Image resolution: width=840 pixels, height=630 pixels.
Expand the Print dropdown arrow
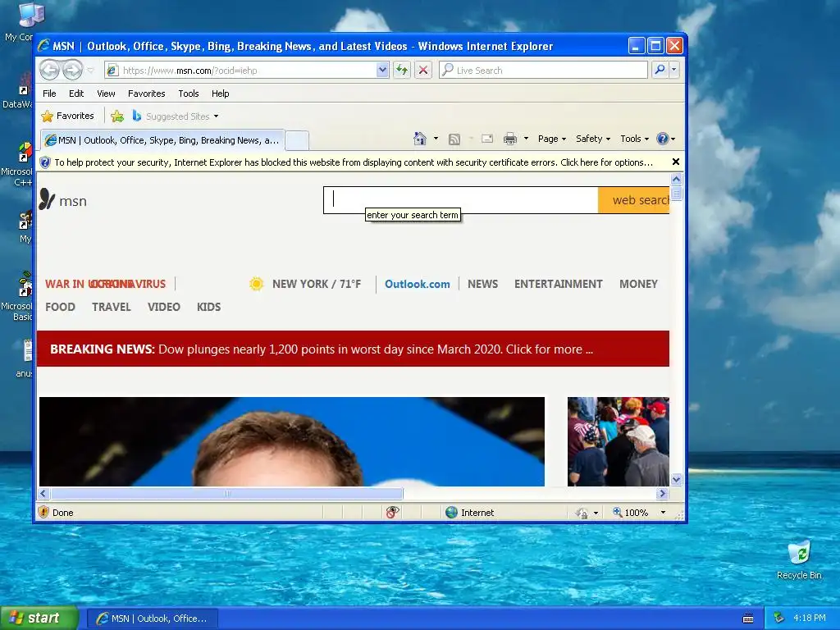click(526, 139)
